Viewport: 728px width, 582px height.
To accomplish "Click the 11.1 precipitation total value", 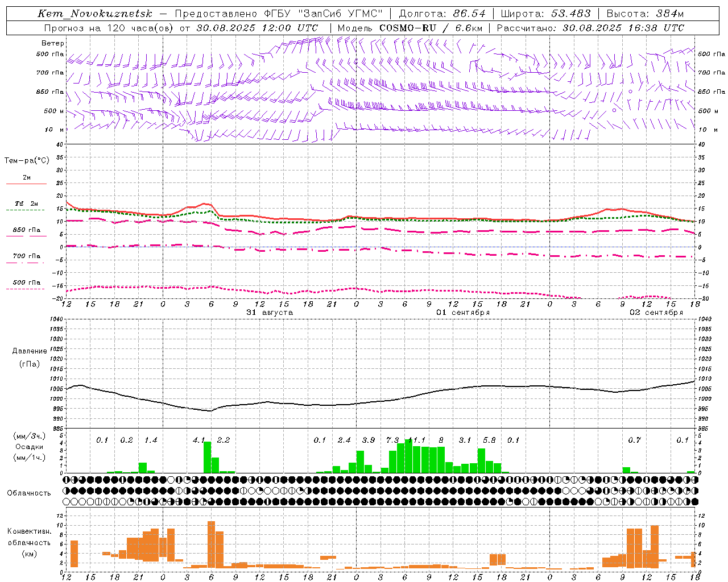I will point(417,440).
